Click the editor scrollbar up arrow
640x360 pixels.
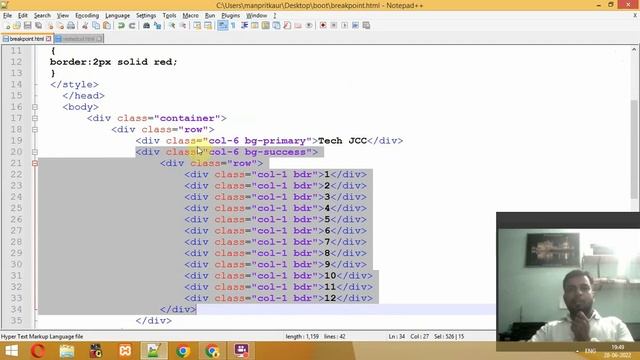[x=634, y=50]
